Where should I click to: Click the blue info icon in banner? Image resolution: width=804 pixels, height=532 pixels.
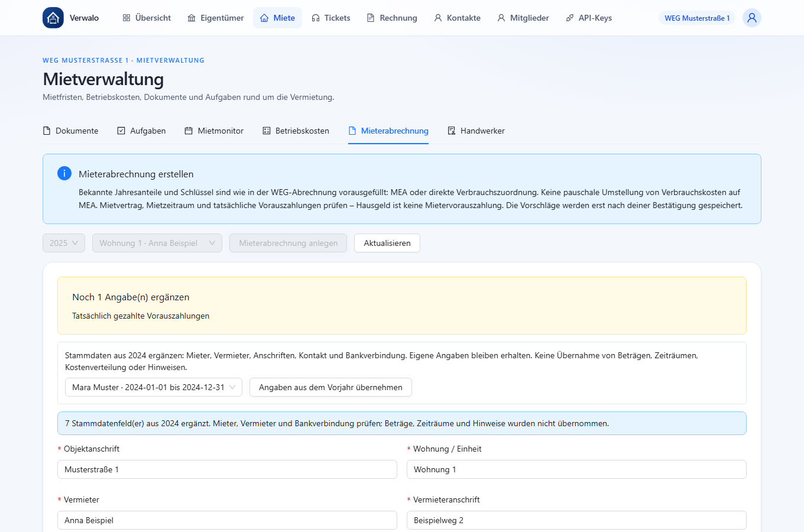point(64,173)
